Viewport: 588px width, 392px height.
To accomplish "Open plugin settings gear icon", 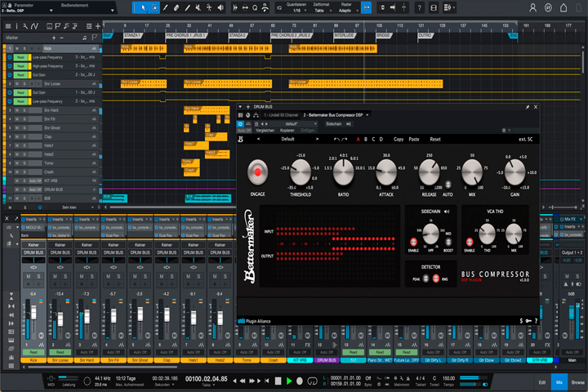I will (504, 131).
